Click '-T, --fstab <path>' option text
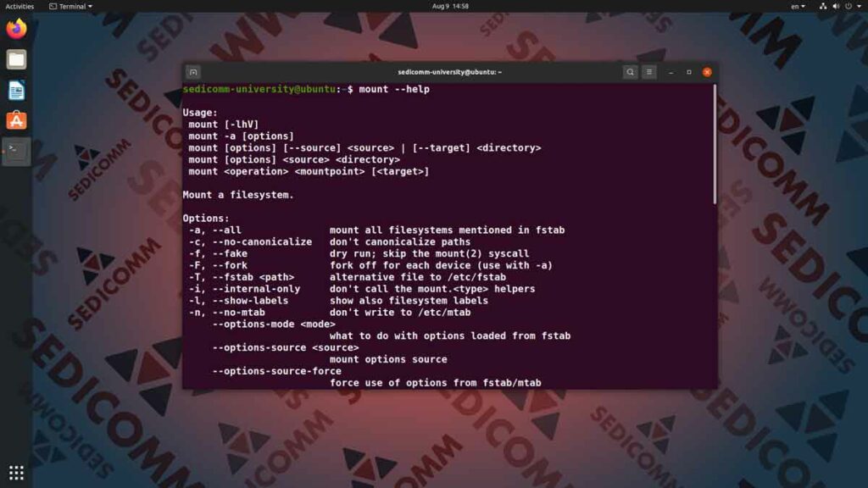 tap(242, 277)
